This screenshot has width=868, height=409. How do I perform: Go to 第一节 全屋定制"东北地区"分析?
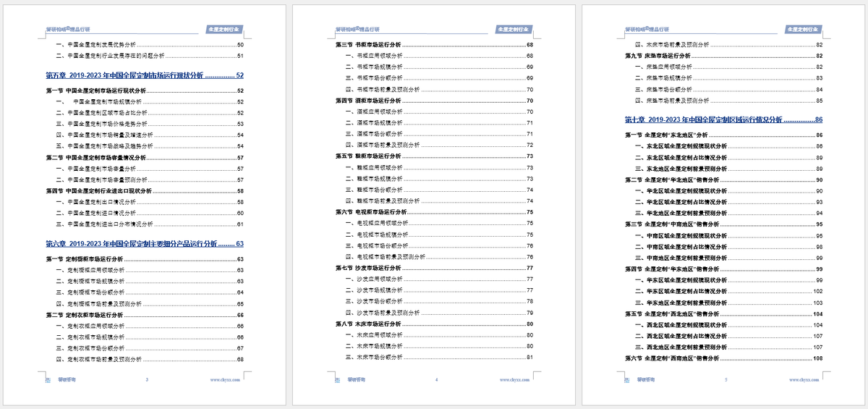[x=723, y=135]
